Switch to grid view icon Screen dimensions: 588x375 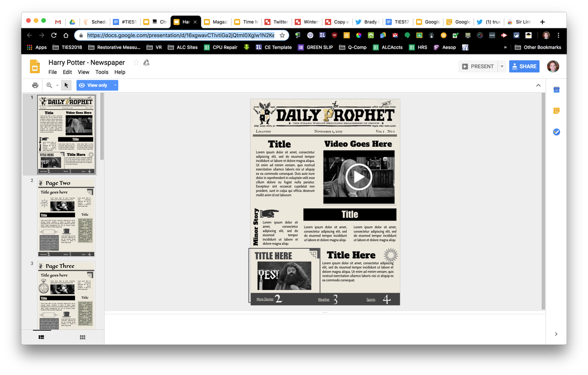(x=83, y=337)
